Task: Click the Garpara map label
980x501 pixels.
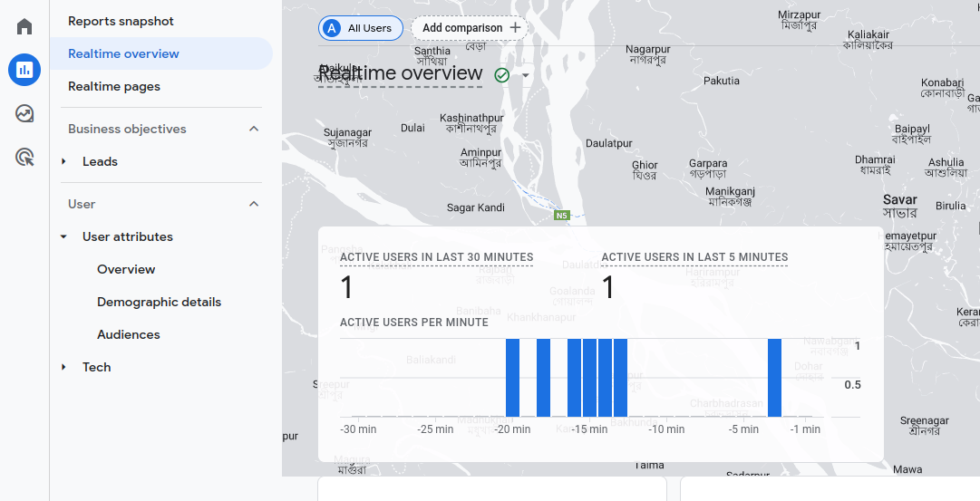Action: pyautogui.click(x=708, y=169)
